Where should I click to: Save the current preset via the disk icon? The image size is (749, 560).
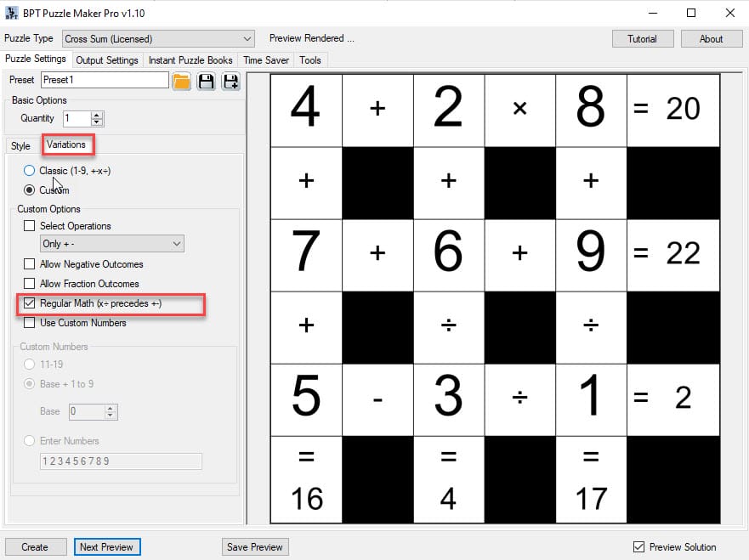205,80
